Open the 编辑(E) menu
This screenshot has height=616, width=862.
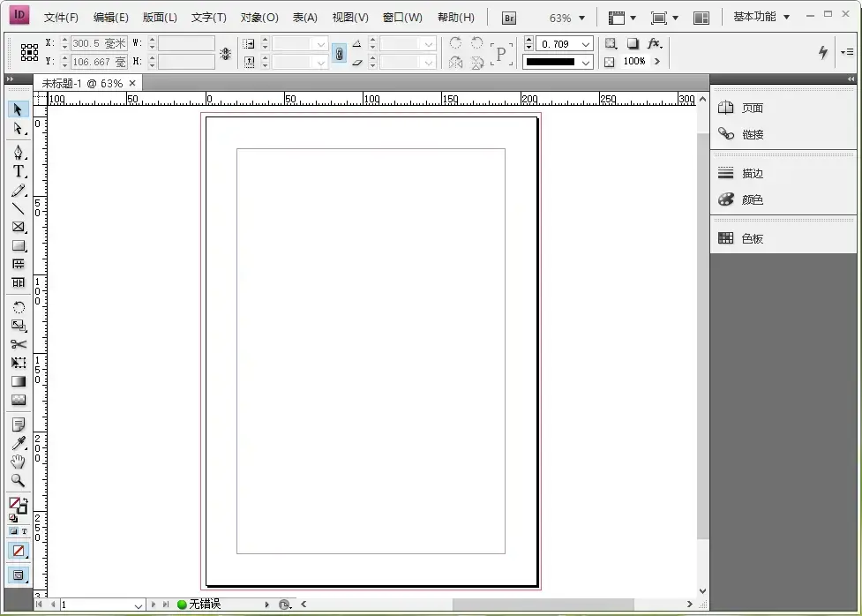click(x=110, y=18)
